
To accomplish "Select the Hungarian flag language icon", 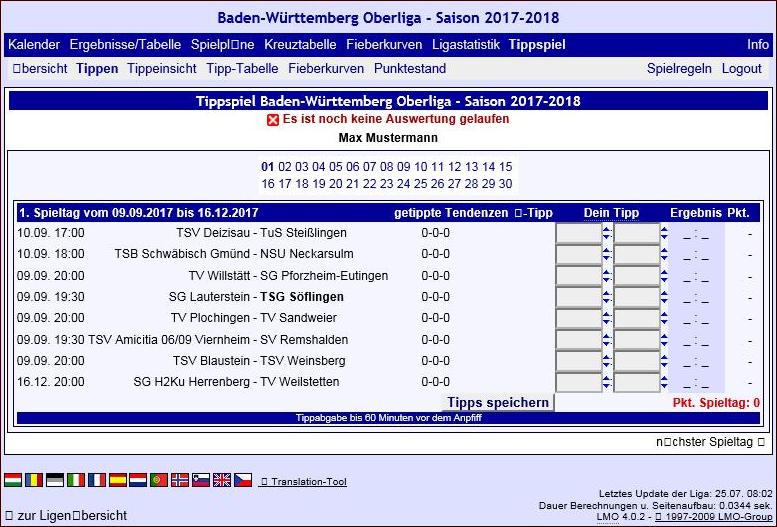I will (13, 480).
